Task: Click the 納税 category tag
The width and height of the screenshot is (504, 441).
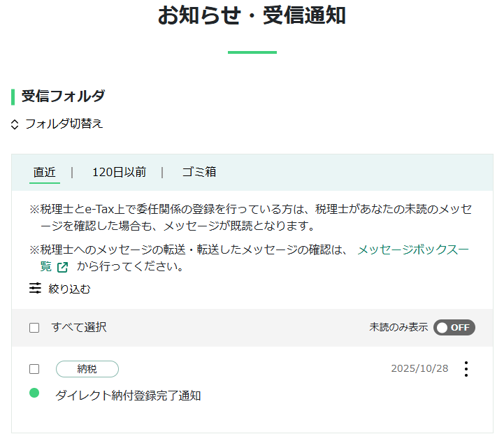Action: (x=87, y=369)
